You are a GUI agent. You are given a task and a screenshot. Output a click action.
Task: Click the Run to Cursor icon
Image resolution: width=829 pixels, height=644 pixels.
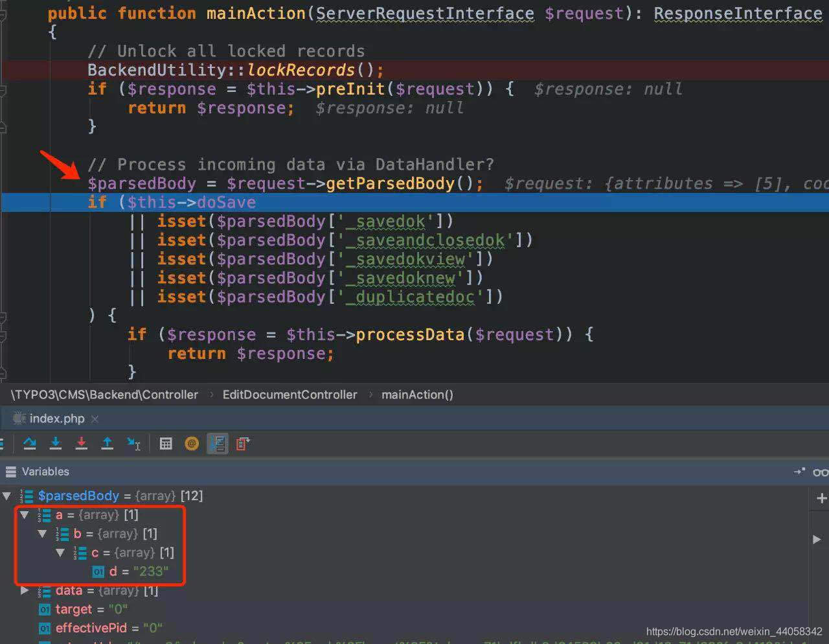(x=133, y=443)
